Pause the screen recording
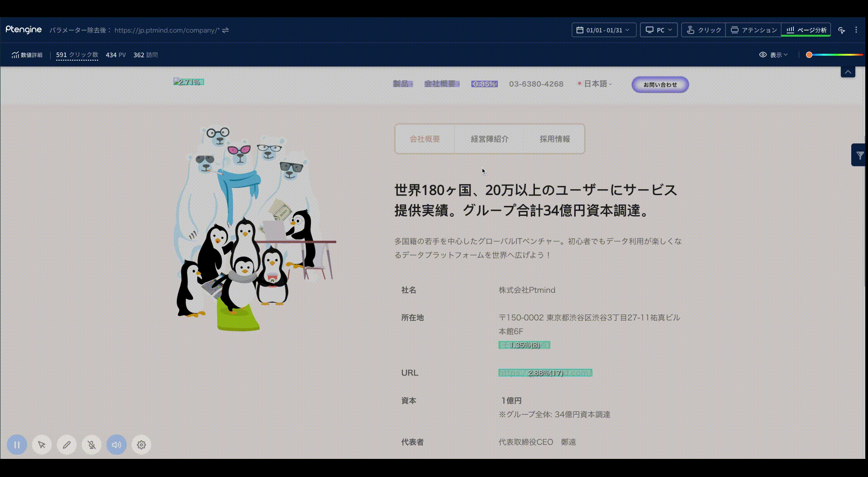The image size is (868, 477). [17, 445]
